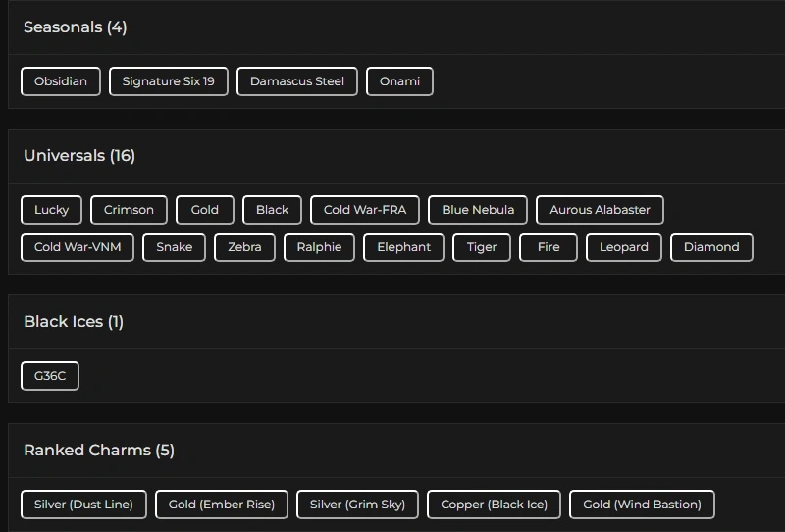Select the Obsidian seasonal skin tag
Viewport: 785px width, 532px height.
[x=61, y=81]
